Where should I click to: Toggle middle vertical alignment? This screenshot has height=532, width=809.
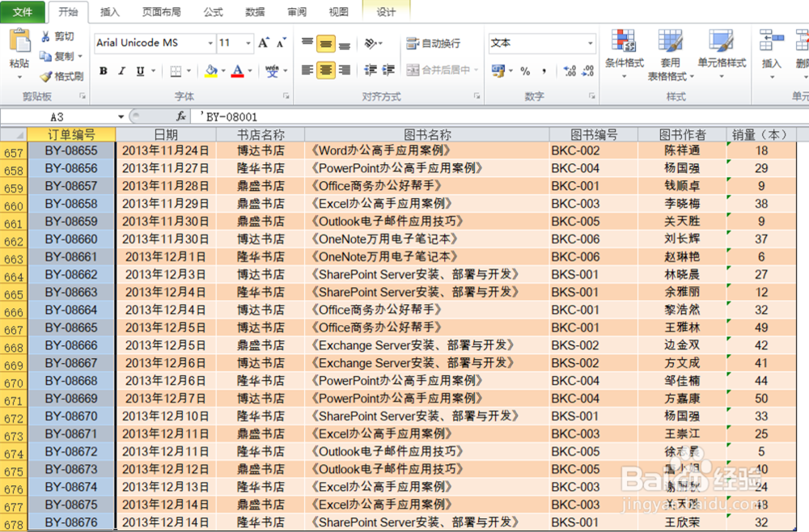click(326, 44)
